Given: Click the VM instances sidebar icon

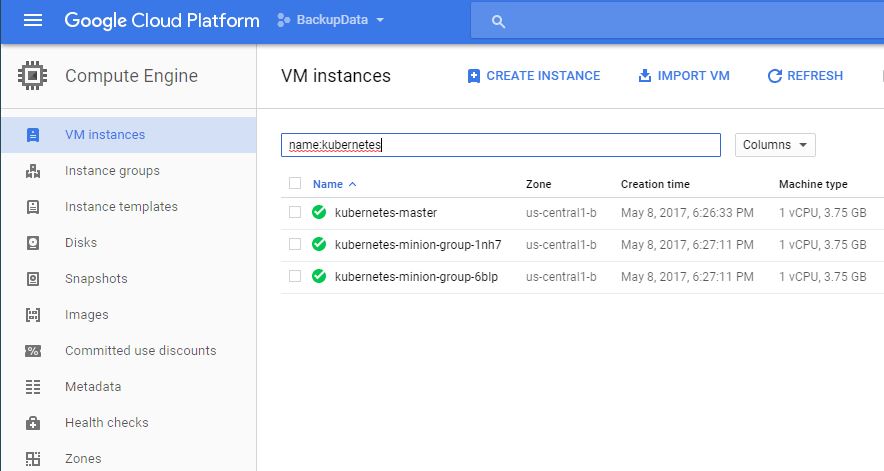Looking at the screenshot, I should pos(33,135).
